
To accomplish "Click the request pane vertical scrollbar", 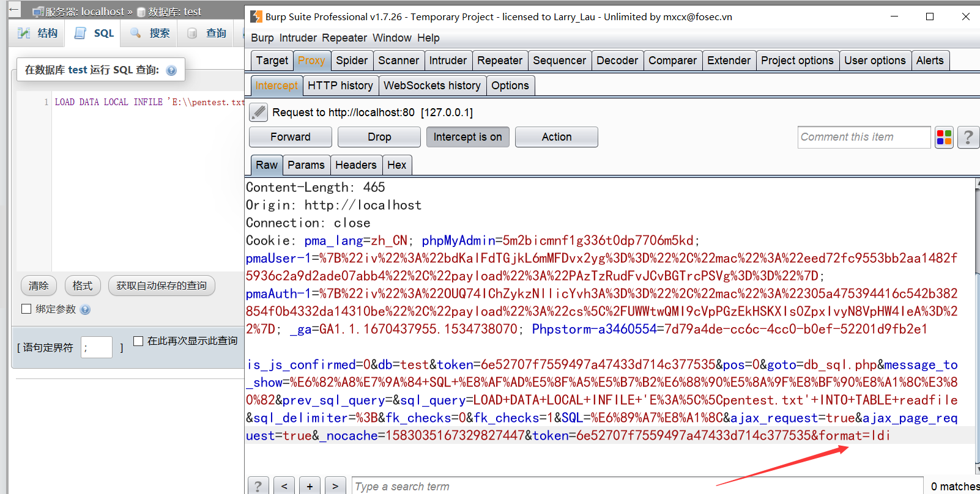I will (x=977, y=326).
